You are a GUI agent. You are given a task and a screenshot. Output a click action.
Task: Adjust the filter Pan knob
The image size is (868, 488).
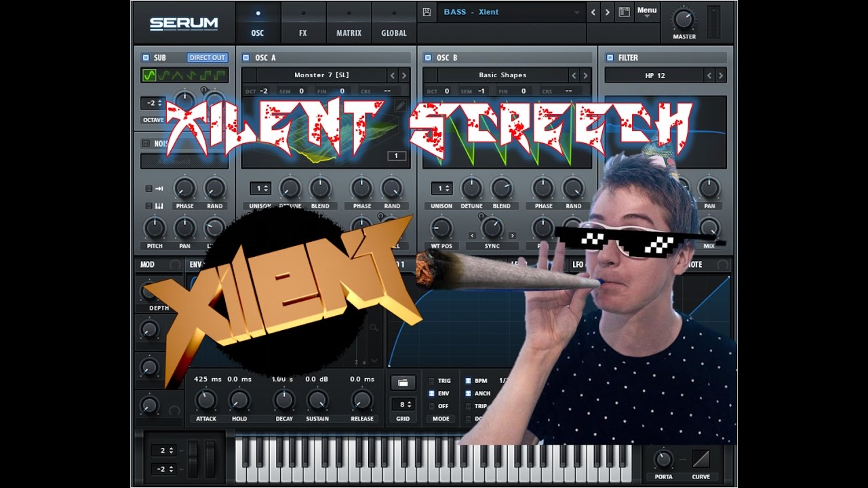[x=709, y=188]
